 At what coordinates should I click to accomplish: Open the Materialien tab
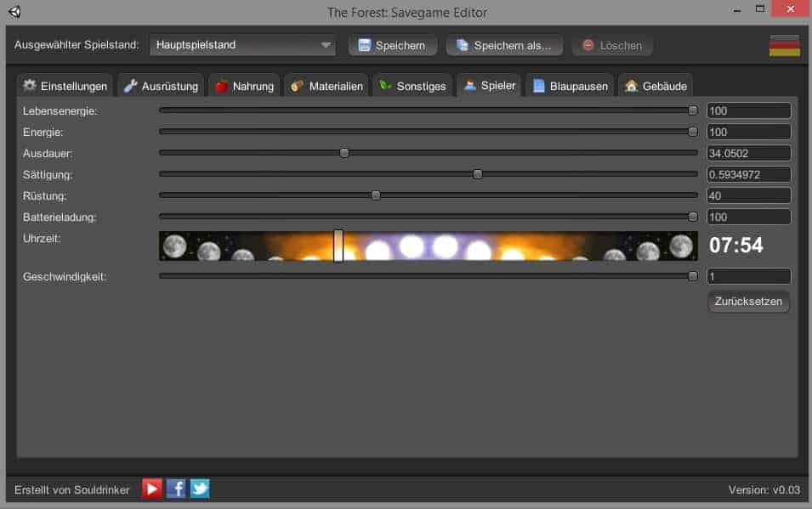coord(327,86)
